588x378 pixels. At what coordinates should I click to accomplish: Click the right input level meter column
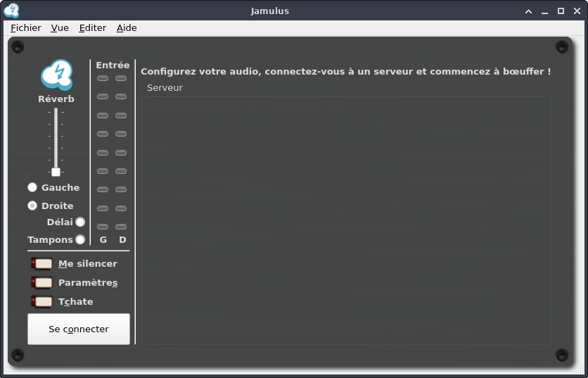(x=121, y=153)
